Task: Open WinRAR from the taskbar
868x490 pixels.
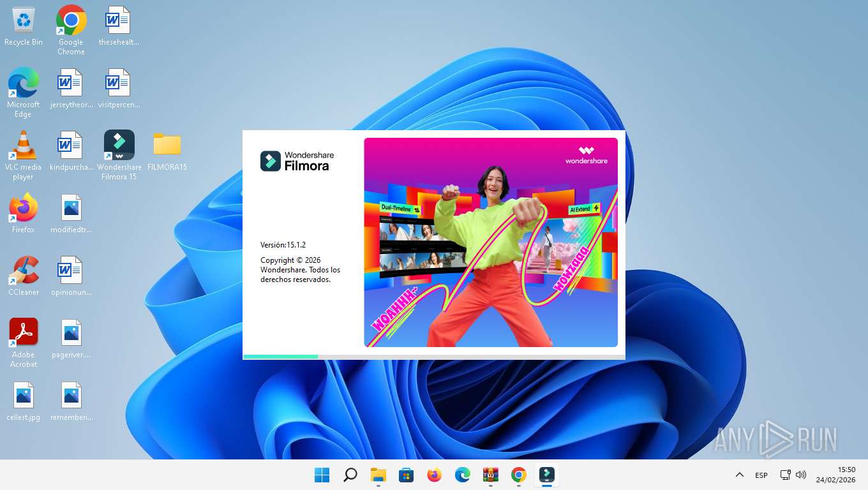Action: pyautogui.click(x=491, y=475)
